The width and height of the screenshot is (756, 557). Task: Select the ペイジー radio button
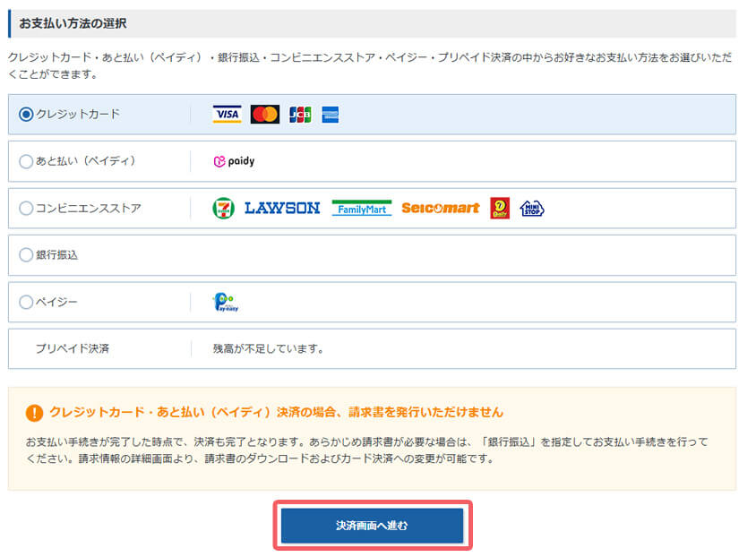(26, 302)
